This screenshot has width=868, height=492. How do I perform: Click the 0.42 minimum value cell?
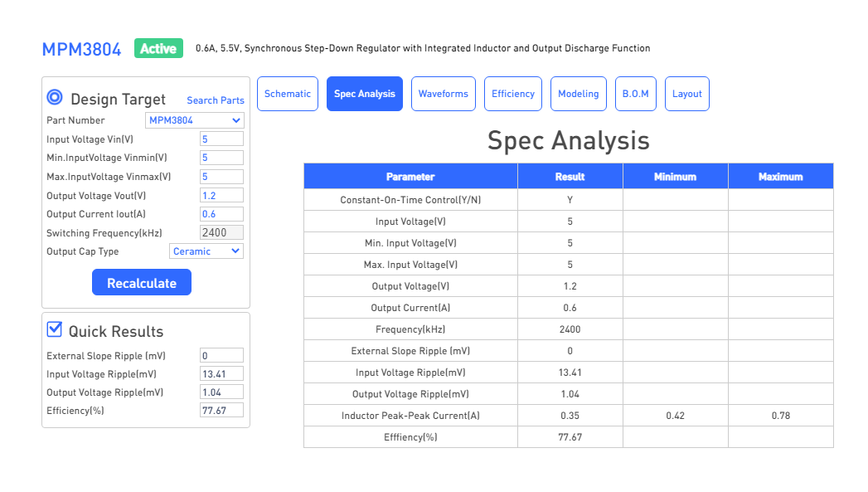[676, 416]
